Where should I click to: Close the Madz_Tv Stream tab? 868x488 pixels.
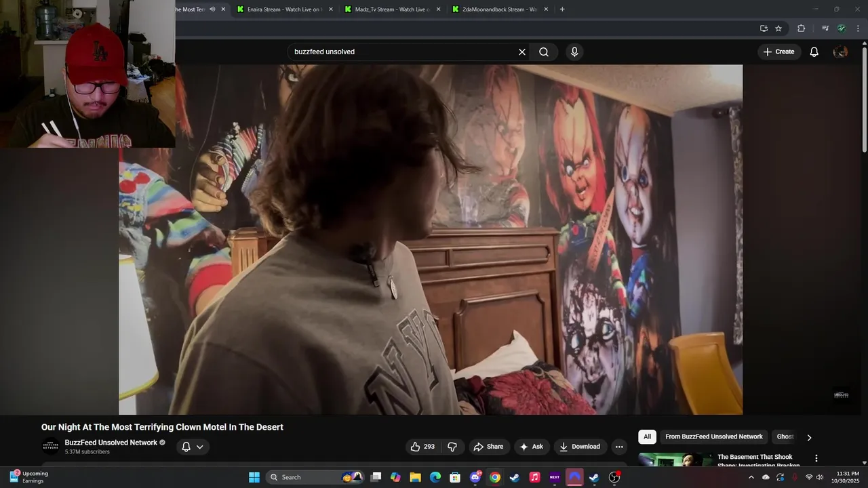tap(438, 9)
